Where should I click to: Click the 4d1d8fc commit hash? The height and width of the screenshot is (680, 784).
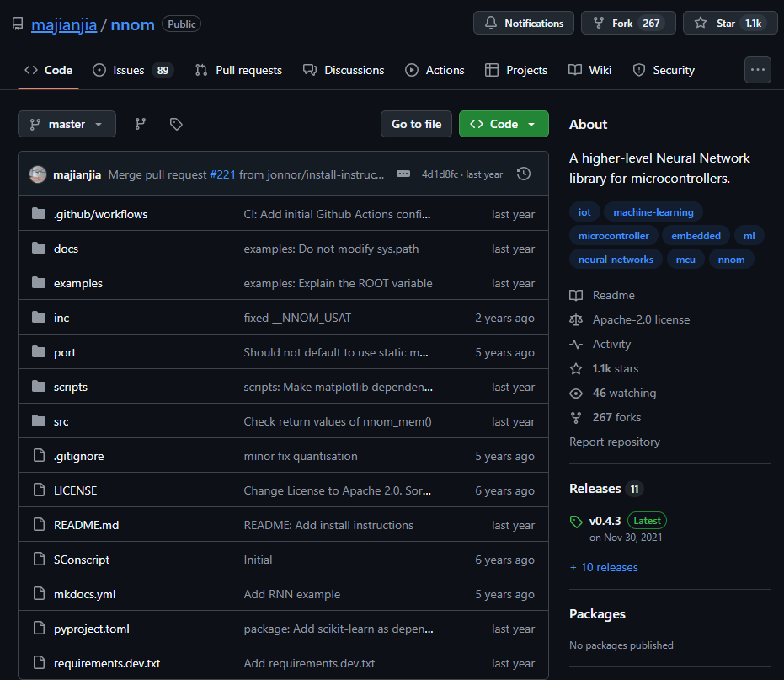440,174
